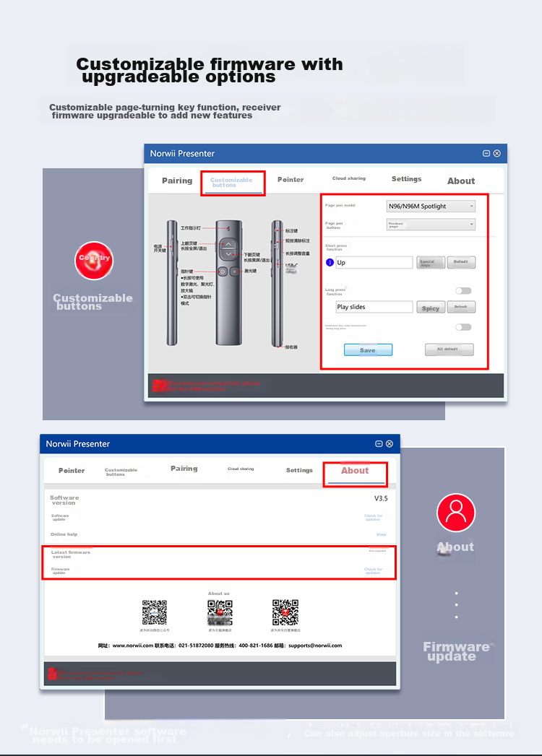Select Pointer tab in lower About window
This screenshot has height=756, width=542.
coord(72,471)
